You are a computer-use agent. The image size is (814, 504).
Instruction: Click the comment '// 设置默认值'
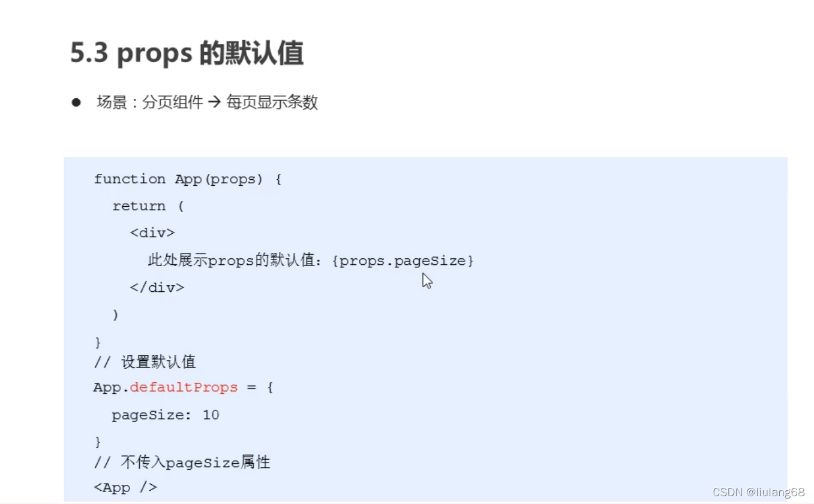click(145, 362)
